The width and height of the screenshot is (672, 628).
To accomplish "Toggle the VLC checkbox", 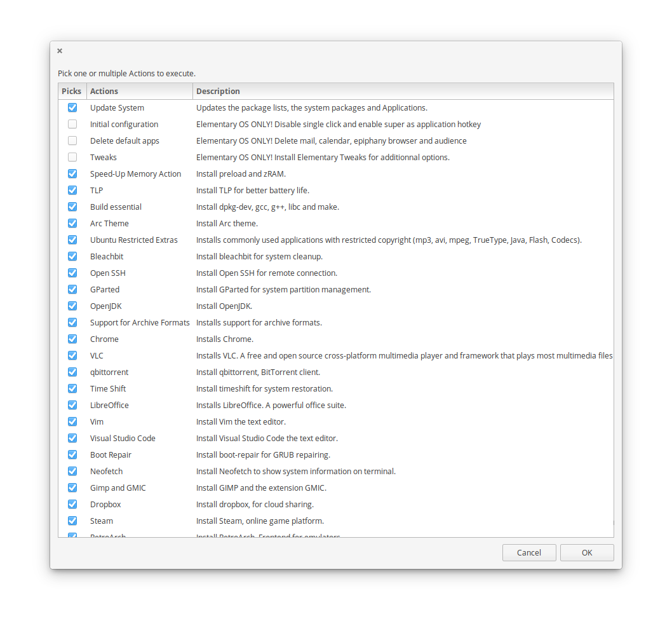I will (x=72, y=355).
